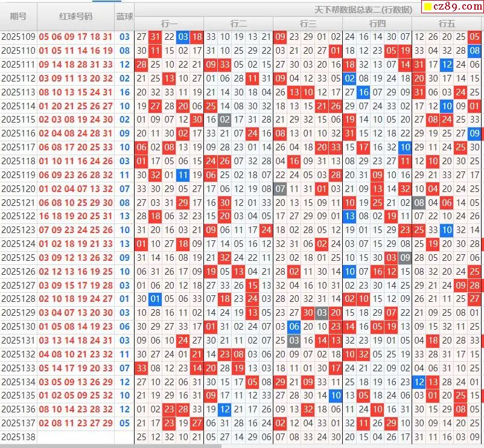
Task: Click the gray 09 cell in row 2025125
Action: (405, 258)
